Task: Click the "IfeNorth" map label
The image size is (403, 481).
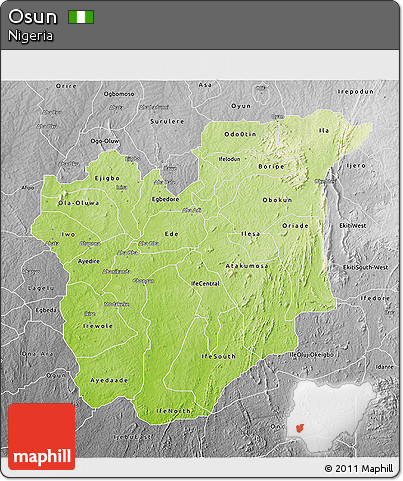Action: coord(174,411)
